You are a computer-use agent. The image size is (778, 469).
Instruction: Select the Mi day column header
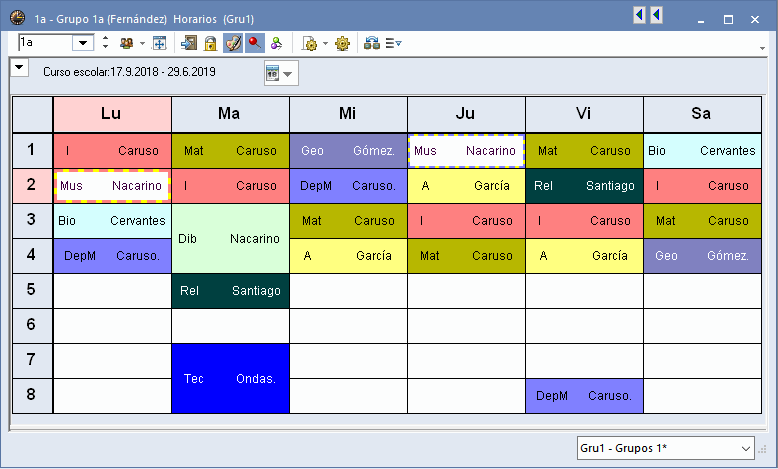pos(348,114)
